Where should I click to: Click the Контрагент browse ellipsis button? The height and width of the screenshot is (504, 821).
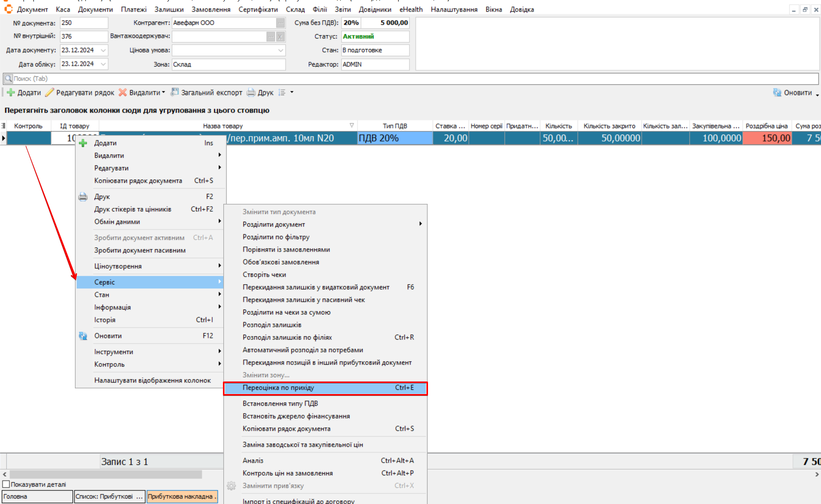point(280,23)
